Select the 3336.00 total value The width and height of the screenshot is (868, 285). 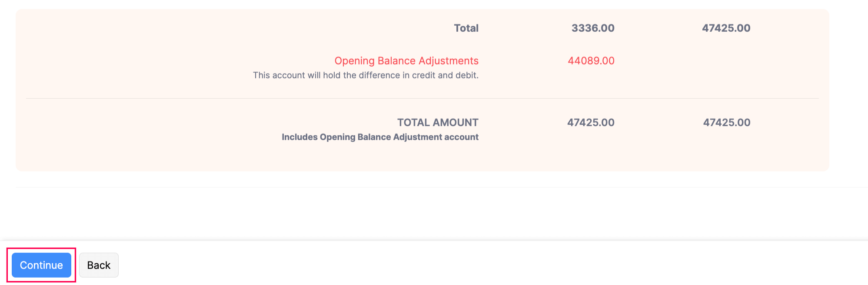(x=592, y=28)
